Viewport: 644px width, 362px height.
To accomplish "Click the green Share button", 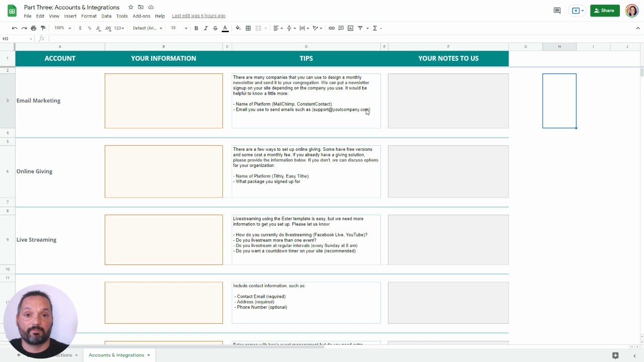I will point(605,11).
